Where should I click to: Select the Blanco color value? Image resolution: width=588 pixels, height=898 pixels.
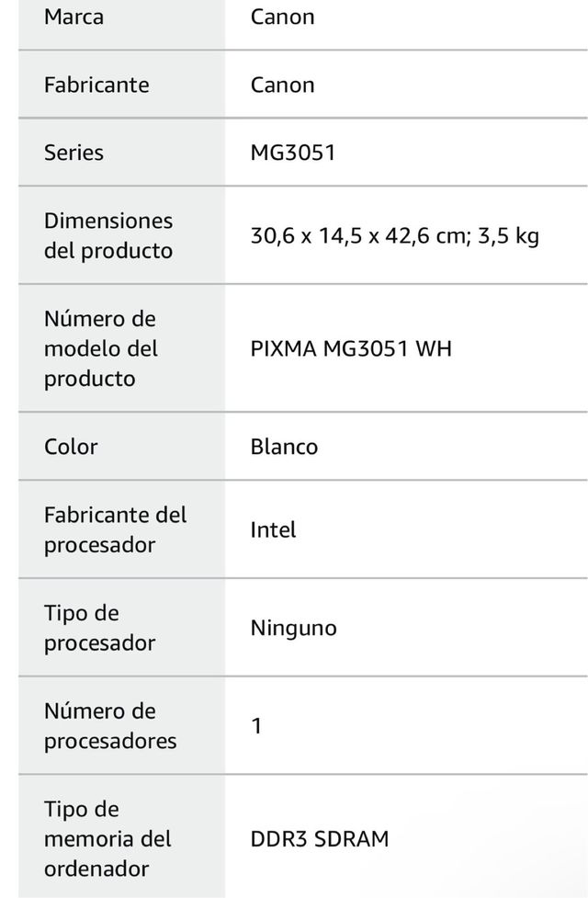click(284, 447)
